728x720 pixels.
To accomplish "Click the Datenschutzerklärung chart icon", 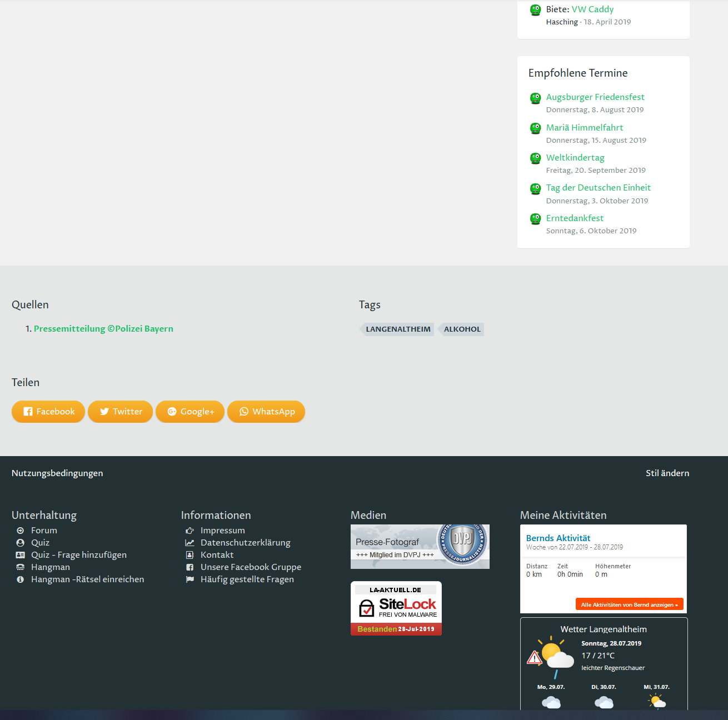I will coord(190,543).
